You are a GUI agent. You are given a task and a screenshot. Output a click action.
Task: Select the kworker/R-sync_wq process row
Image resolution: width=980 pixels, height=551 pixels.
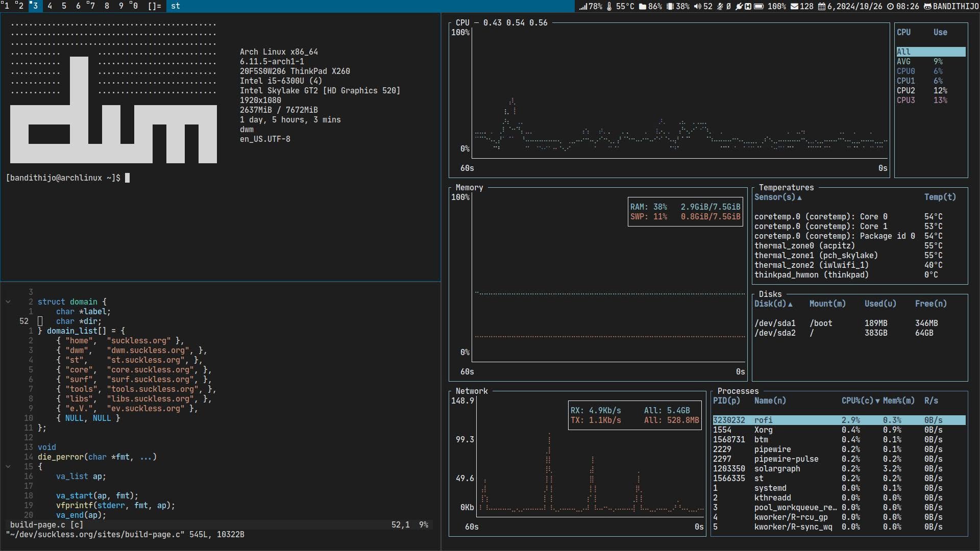(x=839, y=527)
